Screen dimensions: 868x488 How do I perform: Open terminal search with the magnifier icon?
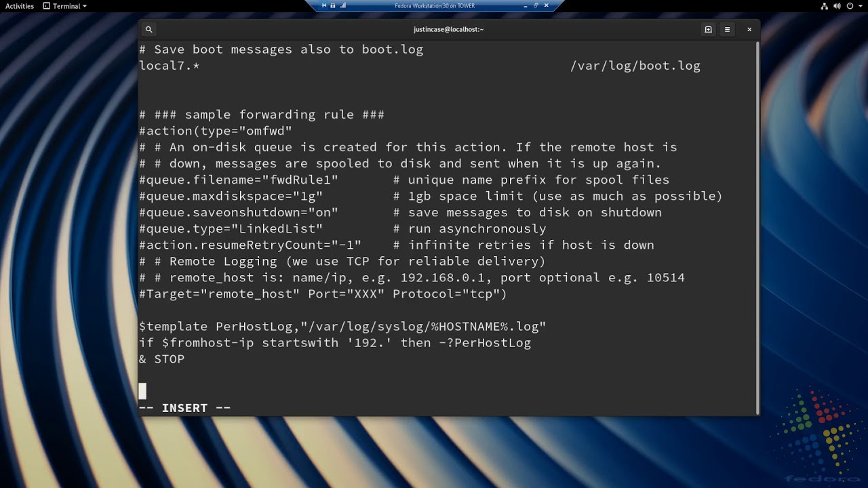[149, 29]
